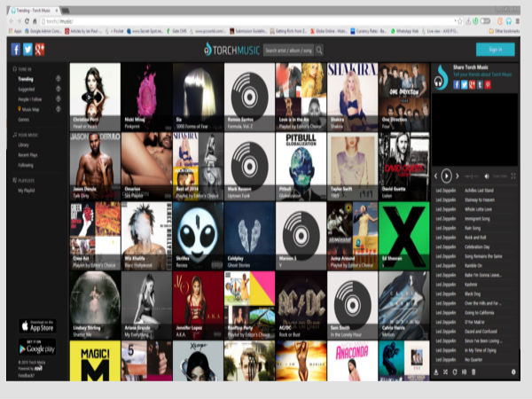This screenshot has width=532, height=399.
Task: Play Stairway to Heaven in the playlist
Action: [x=480, y=200]
